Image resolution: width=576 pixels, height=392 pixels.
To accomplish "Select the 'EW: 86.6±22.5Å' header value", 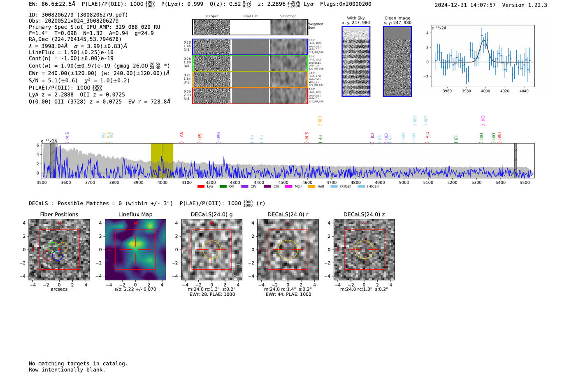I will (x=52, y=4).
